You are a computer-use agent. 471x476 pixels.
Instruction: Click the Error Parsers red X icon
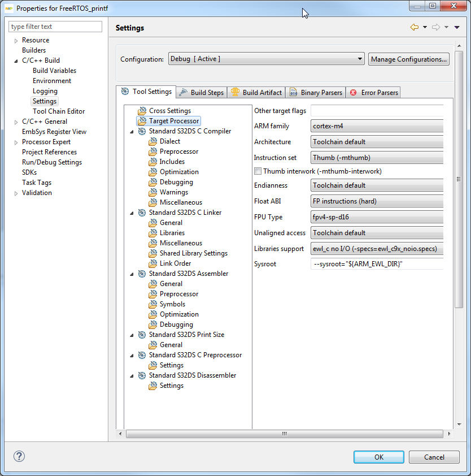pyautogui.click(x=354, y=93)
